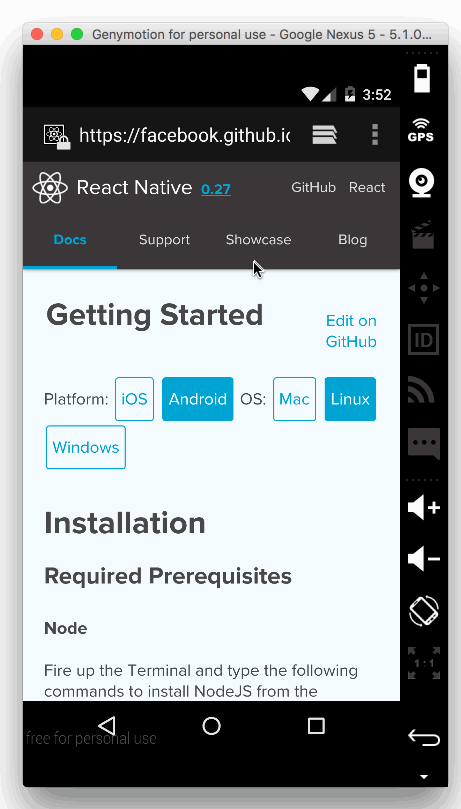The image size is (461, 809).
Task: Expand sidebar with bottom arrow
Action: point(423,776)
